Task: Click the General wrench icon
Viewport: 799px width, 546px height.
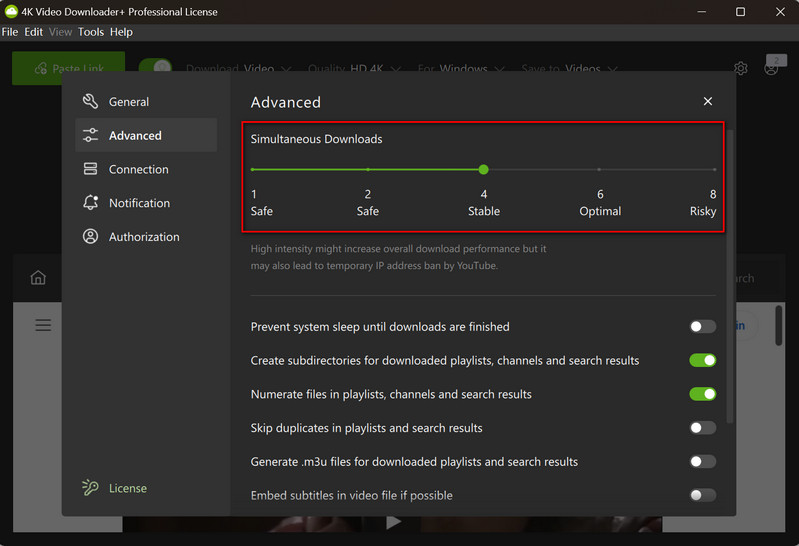Action: coord(90,101)
